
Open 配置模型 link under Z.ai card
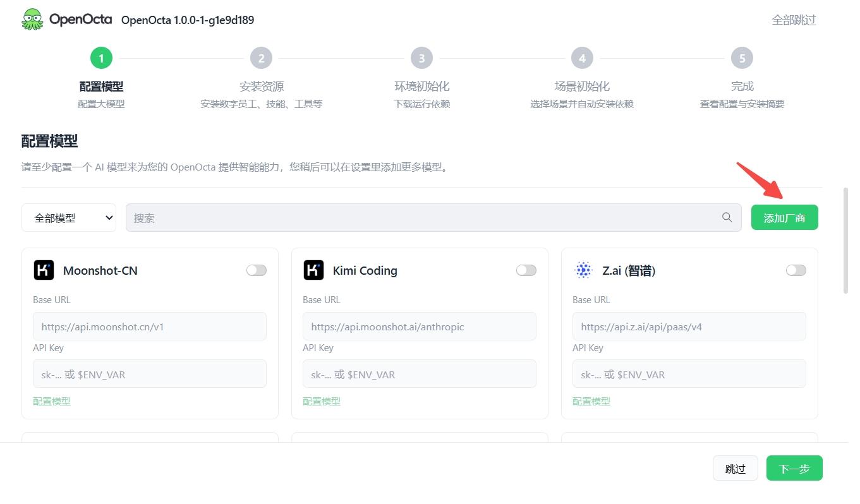tap(591, 401)
